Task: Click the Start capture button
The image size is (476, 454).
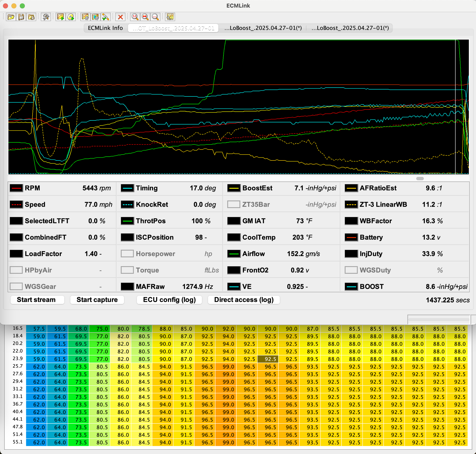Action: (x=97, y=300)
